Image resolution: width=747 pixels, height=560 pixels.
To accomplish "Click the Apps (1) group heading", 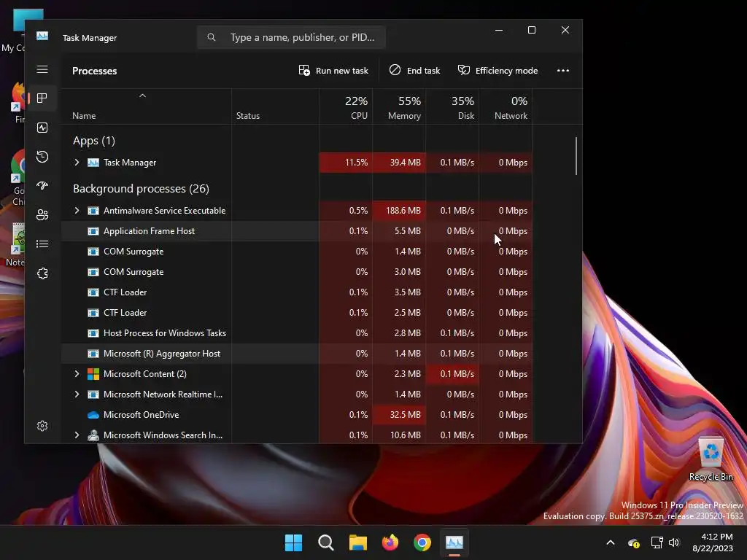I will 94,141.
